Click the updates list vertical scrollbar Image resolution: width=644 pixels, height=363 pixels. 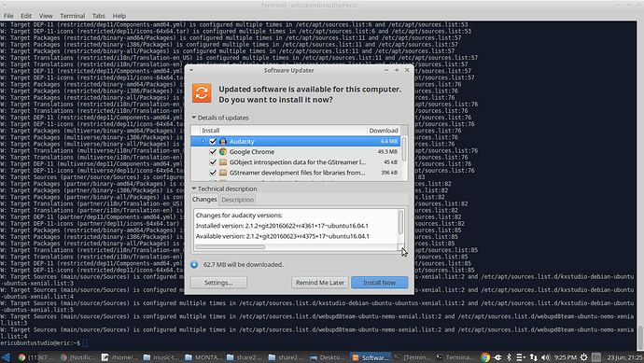pyautogui.click(x=404, y=149)
